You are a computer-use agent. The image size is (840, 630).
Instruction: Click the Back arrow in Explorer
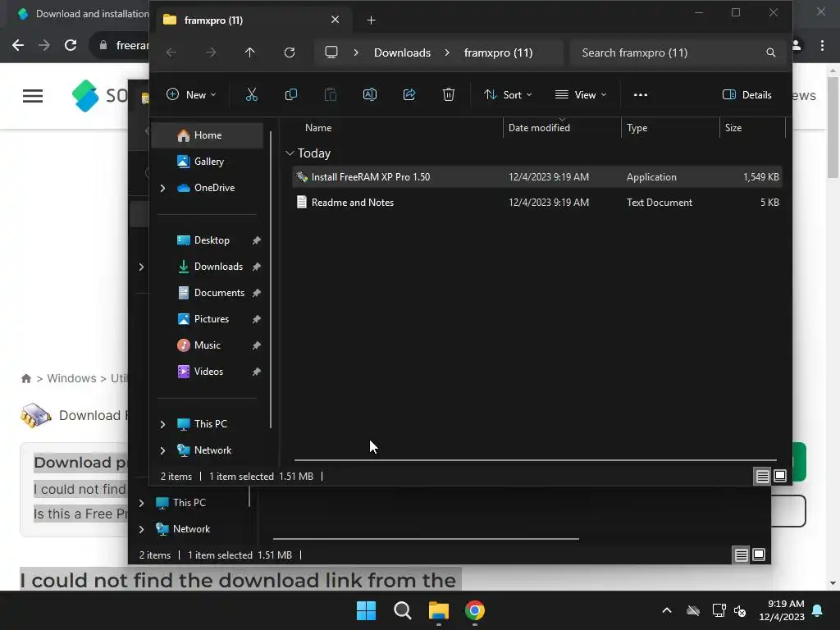click(x=171, y=52)
